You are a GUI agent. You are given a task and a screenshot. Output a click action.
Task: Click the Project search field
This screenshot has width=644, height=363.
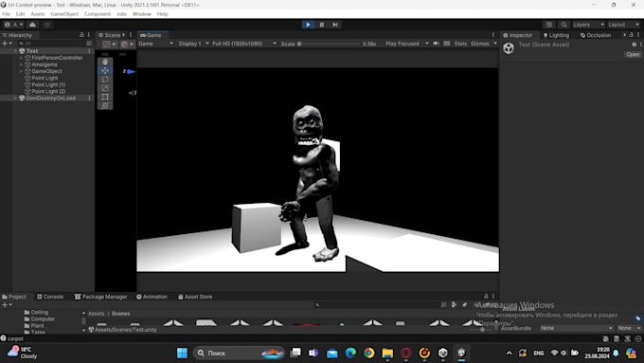click(x=377, y=305)
